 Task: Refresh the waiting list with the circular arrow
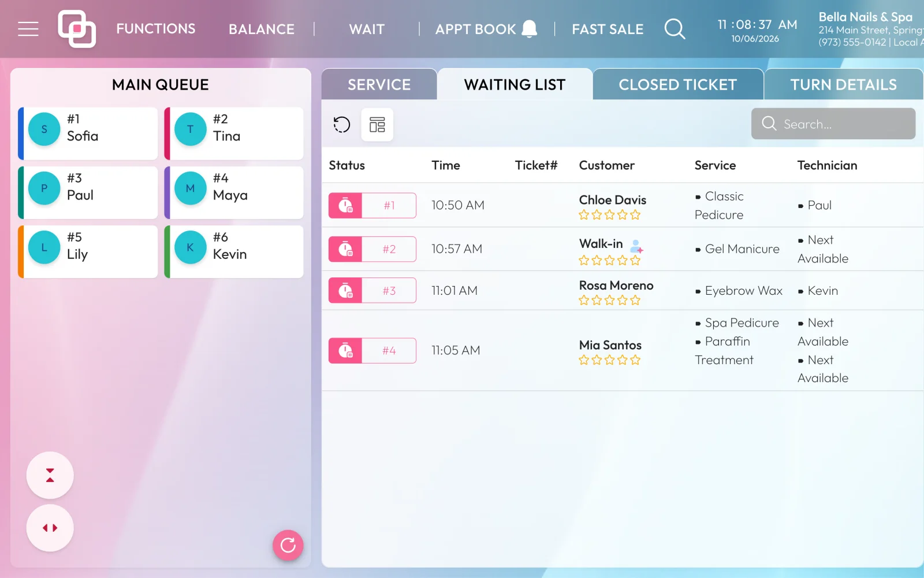tap(342, 124)
